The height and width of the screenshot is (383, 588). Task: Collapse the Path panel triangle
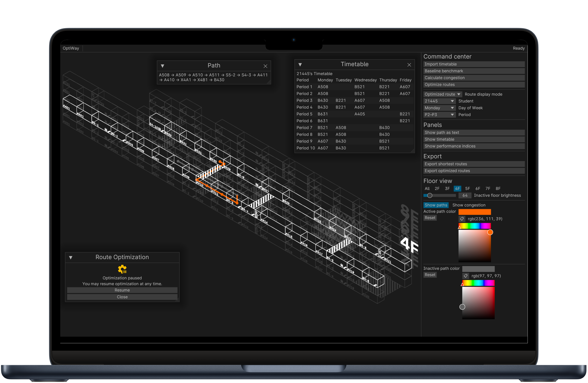coord(162,66)
